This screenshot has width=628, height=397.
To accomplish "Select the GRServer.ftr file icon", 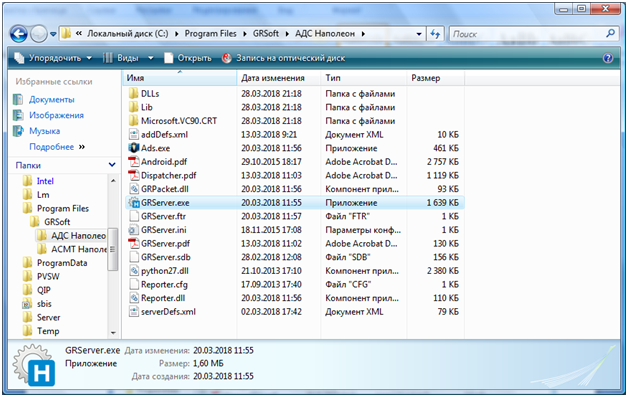I will [133, 216].
